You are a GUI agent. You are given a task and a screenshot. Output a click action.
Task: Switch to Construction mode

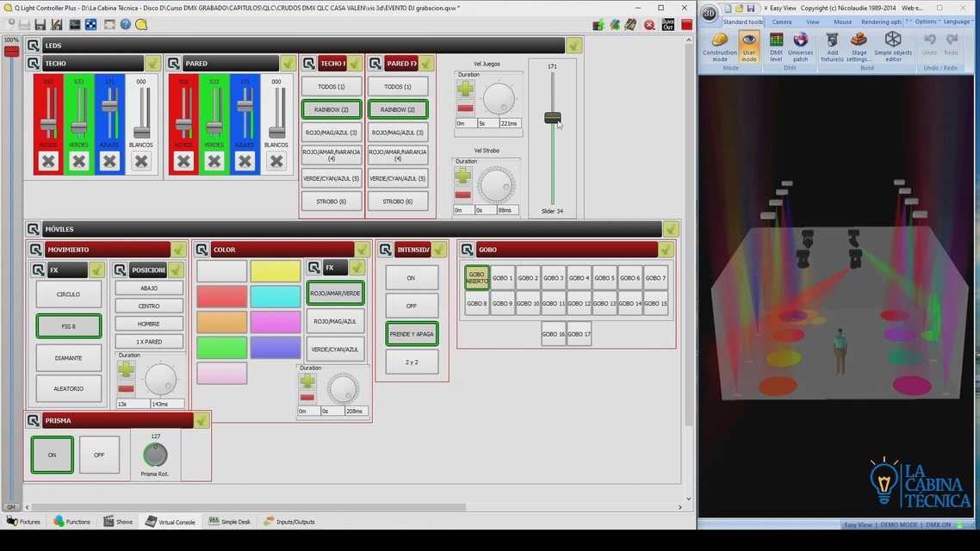[719, 46]
